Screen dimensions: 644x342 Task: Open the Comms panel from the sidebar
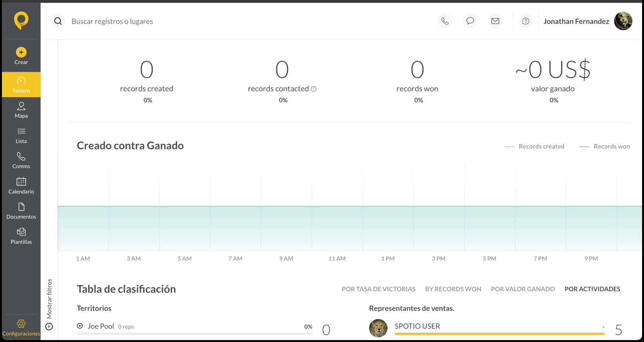pyautogui.click(x=21, y=160)
